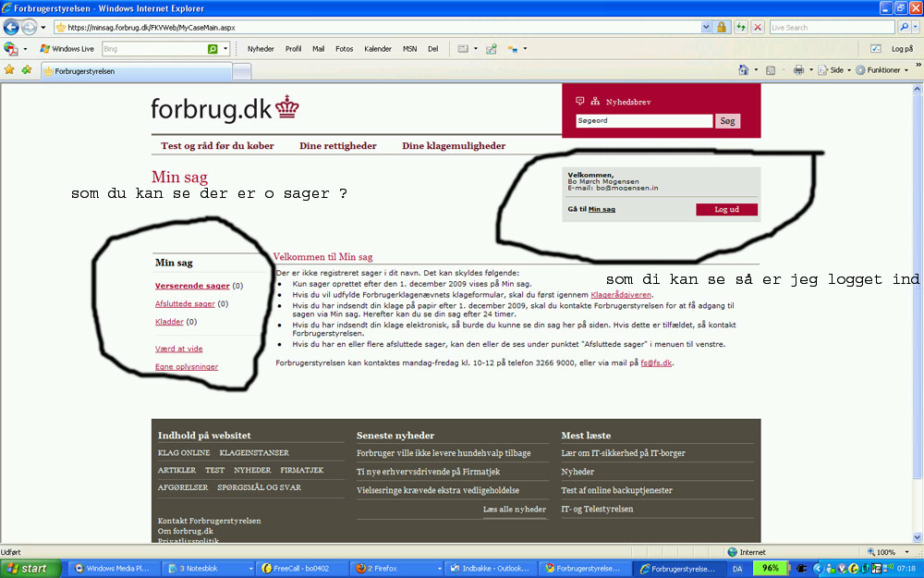924x578 pixels.
Task: Switch to Indbakke - Outlook taskbar item
Action: click(491, 569)
